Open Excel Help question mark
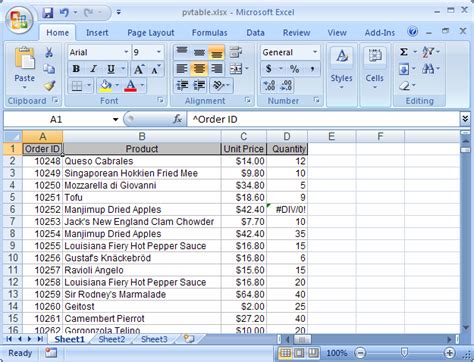The image size is (474, 362). click(413, 32)
